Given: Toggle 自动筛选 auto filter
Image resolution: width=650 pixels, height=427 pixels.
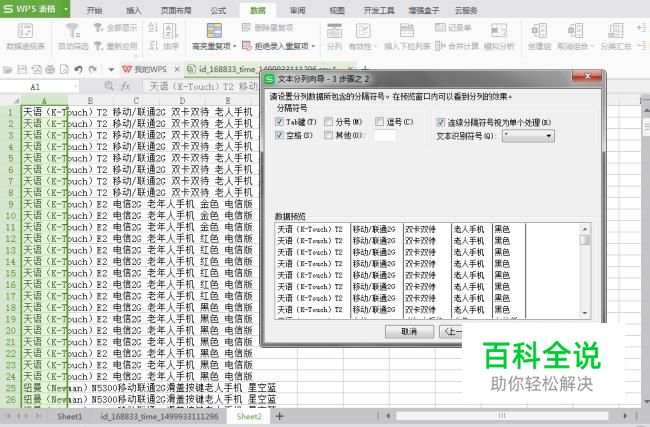Looking at the screenshot, I should click(73, 36).
